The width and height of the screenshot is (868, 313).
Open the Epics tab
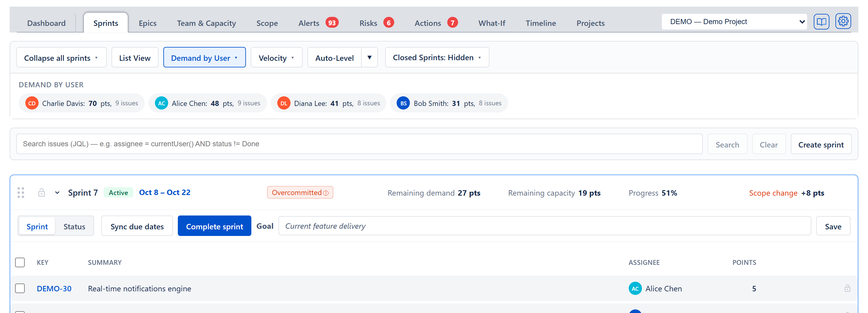tap(148, 23)
